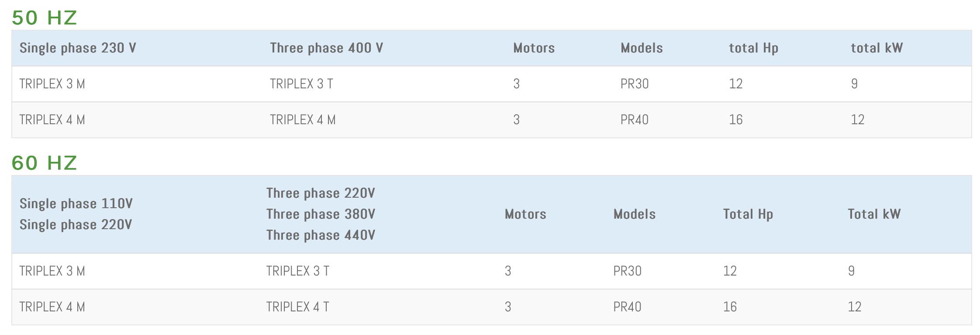Click PR30 in the 50 HZ table
980x335 pixels.
pos(635,84)
